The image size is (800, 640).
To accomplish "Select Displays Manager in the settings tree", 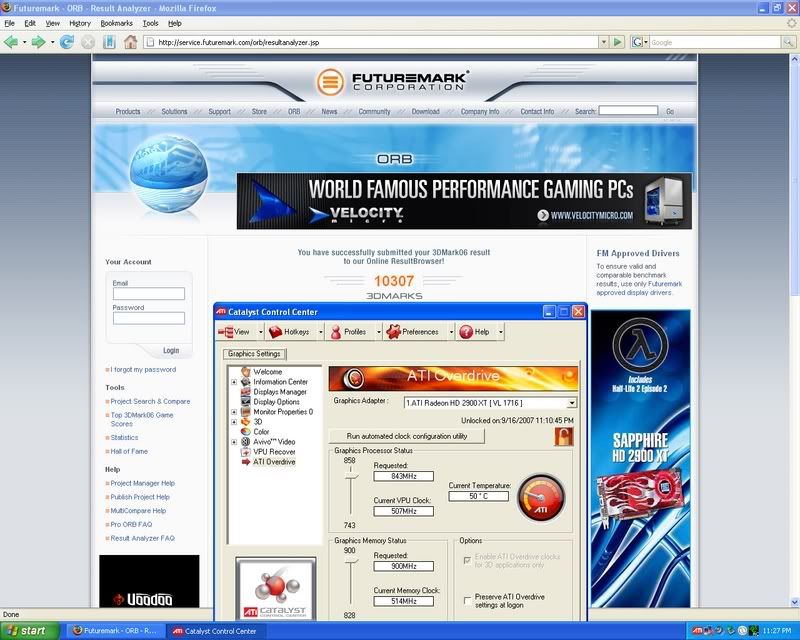I will coord(280,392).
